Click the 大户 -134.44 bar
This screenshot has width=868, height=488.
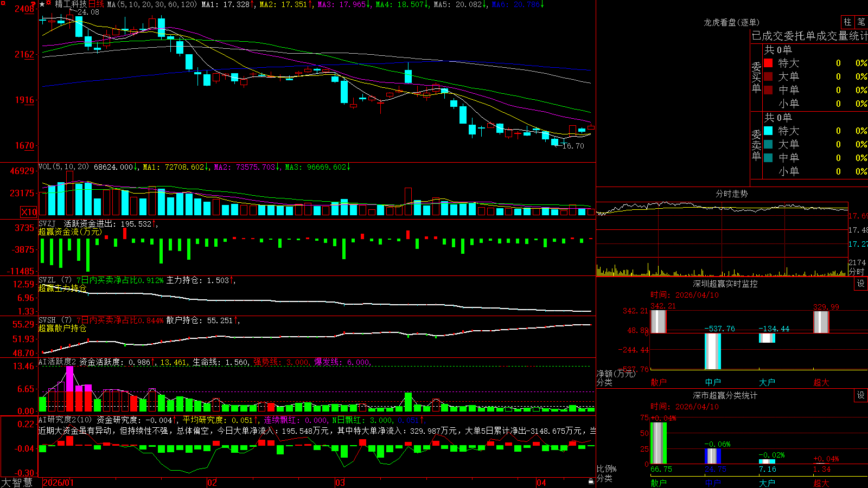click(767, 338)
